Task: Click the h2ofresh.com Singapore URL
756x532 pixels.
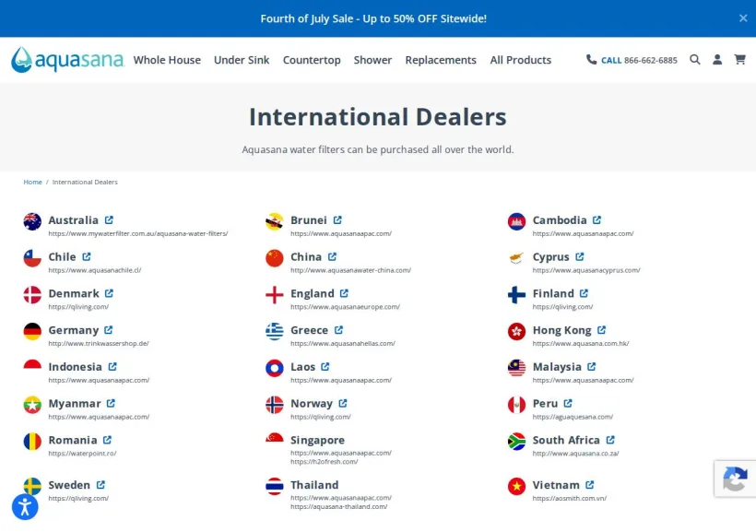Action: tap(324, 462)
